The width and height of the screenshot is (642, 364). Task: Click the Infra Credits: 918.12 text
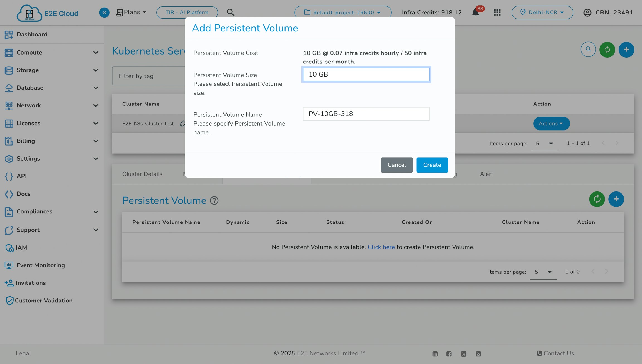(x=432, y=13)
